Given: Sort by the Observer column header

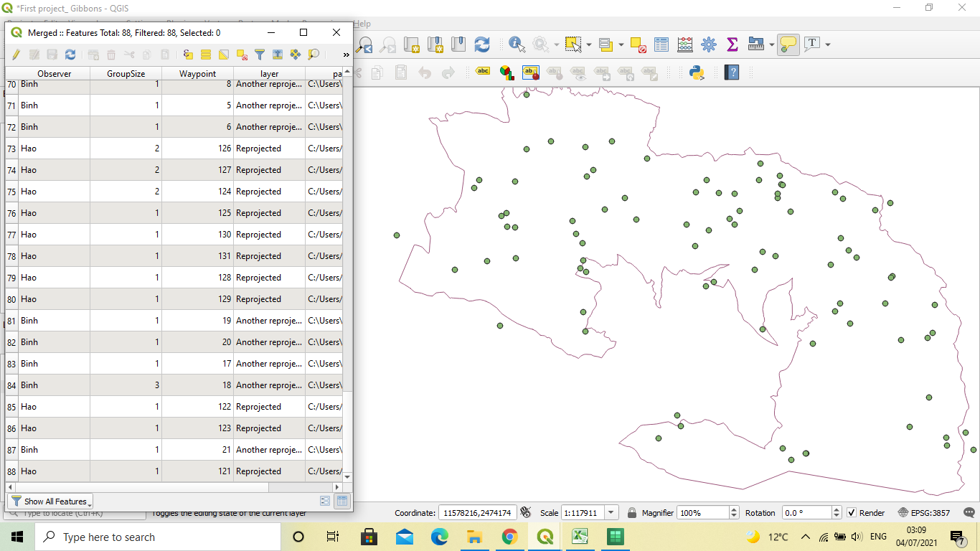Looking at the screenshot, I should [x=55, y=74].
